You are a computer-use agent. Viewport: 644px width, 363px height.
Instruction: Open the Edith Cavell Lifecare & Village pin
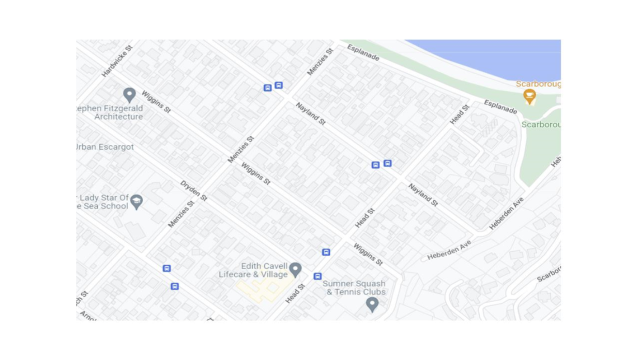pos(295,270)
